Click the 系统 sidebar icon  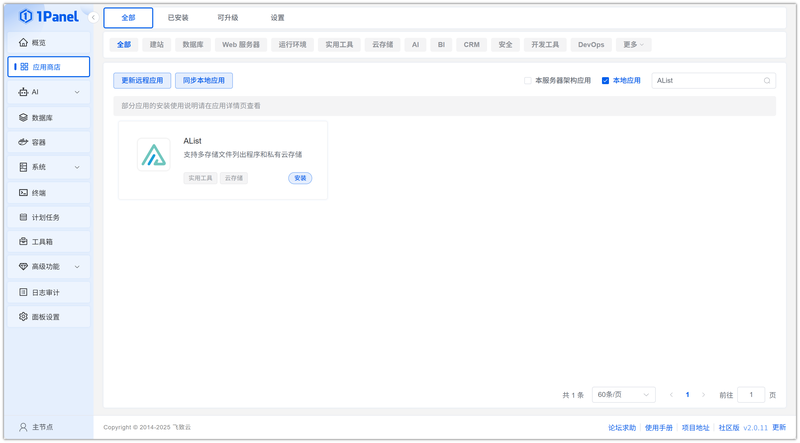23,167
